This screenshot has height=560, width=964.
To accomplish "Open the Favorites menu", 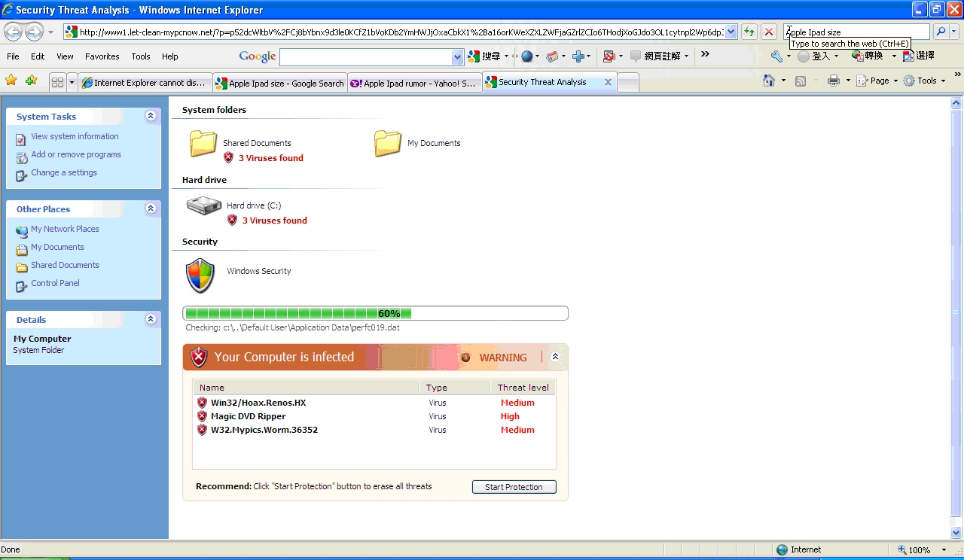I will click(x=102, y=56).
